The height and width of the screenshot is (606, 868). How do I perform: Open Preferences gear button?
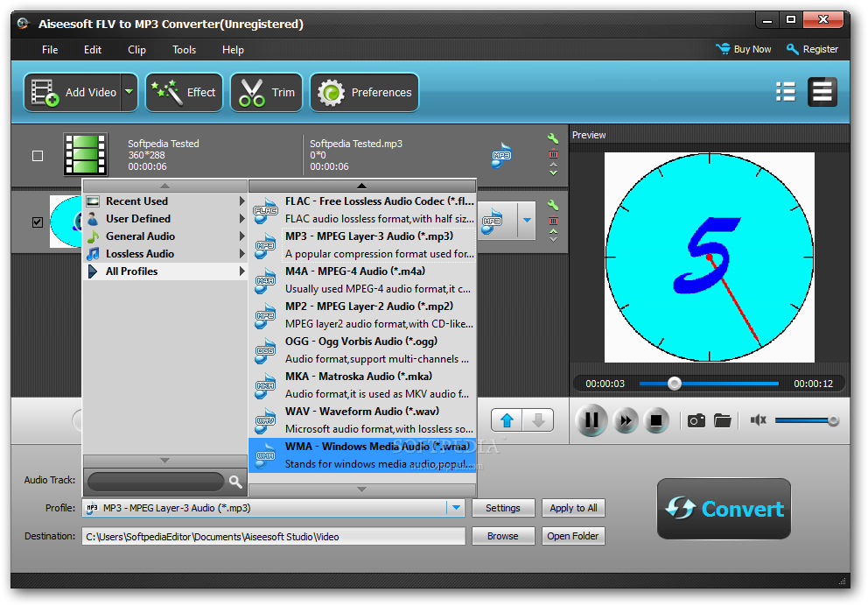click(x=364, y=93)
